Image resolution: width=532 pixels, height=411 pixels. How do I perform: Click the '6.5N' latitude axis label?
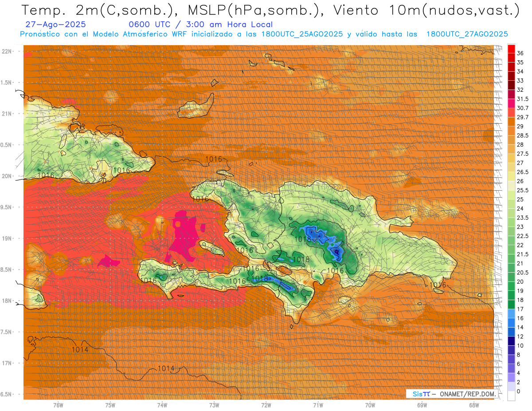click(x=7, y=394)
